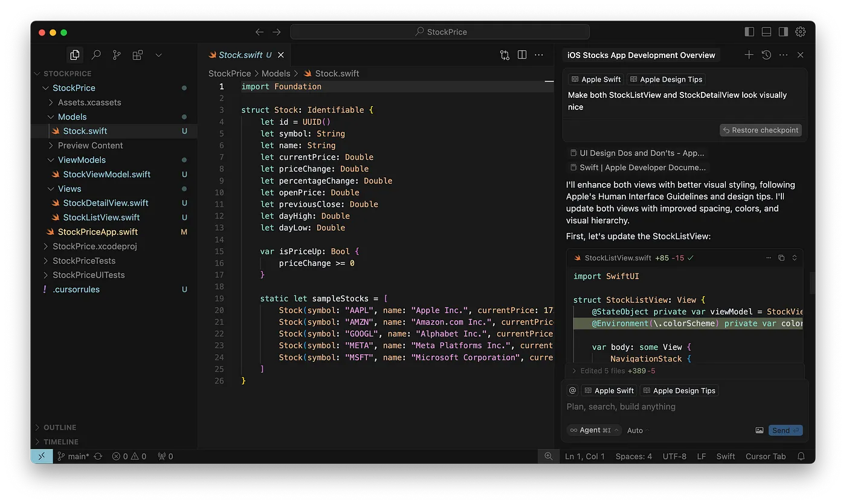Image resolution: width=846 pixels, height=504 pixels.
Task: Toggle the bottom panel layout button
Action: 766,32
